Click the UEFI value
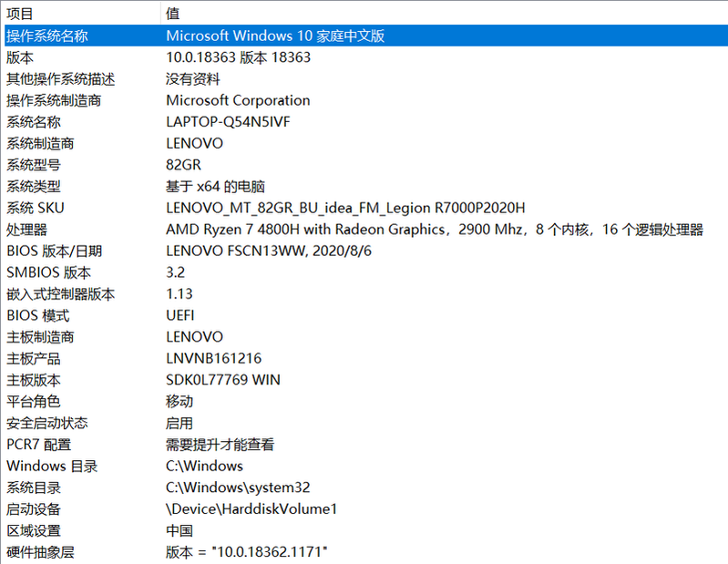 180,315
